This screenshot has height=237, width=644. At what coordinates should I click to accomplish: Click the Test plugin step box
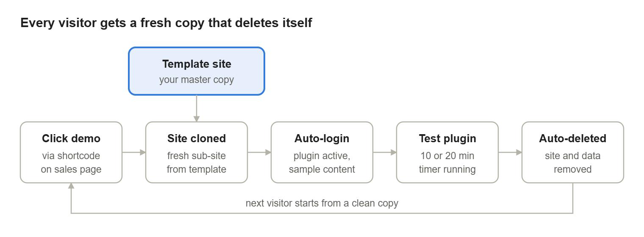[x=447, y=152]
